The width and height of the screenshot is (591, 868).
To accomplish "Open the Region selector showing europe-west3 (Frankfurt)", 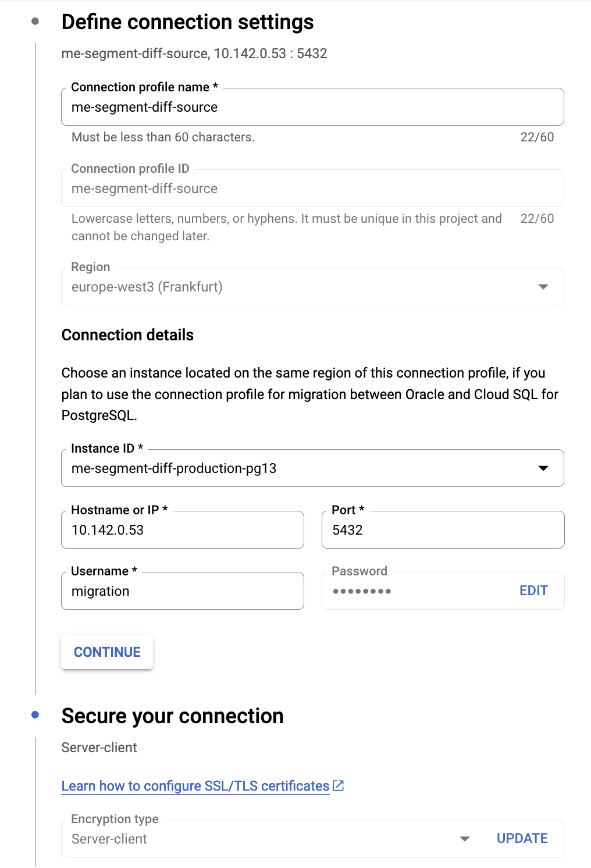I will pyautogui.click(x=312, y=286).
